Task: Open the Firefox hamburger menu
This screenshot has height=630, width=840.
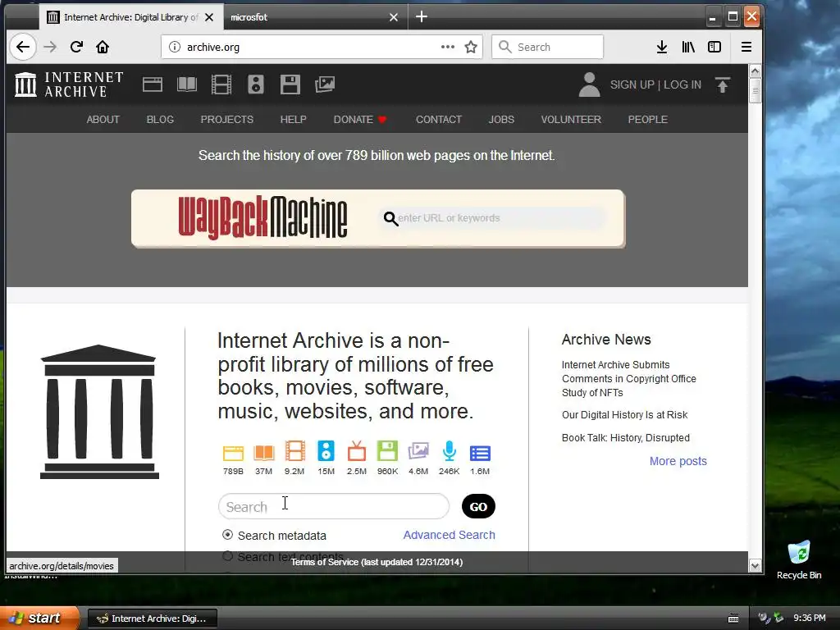Action: pos(746,47)
